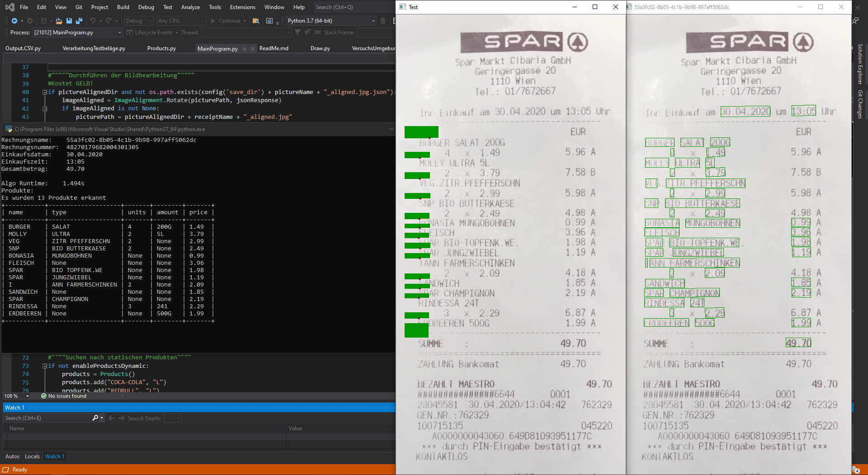Click the status bar Ready window icon

click(6, 470)
